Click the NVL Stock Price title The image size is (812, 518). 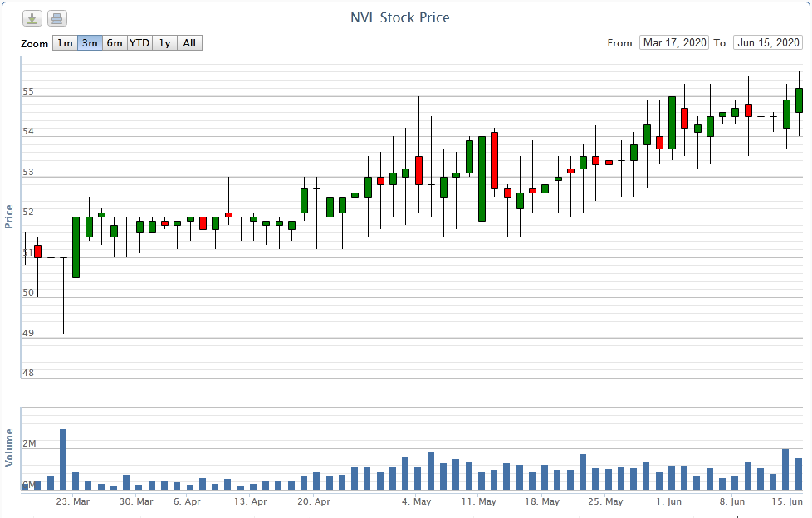400,17
